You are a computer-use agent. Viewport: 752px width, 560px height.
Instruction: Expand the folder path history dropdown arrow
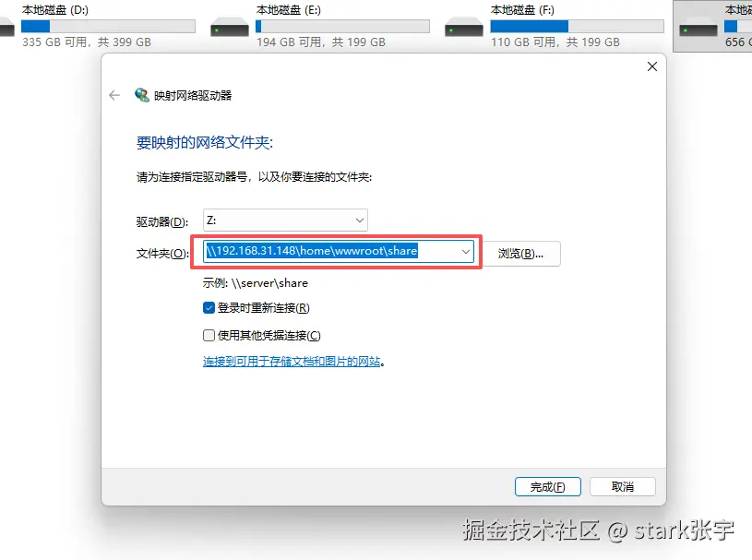point(465,252)
